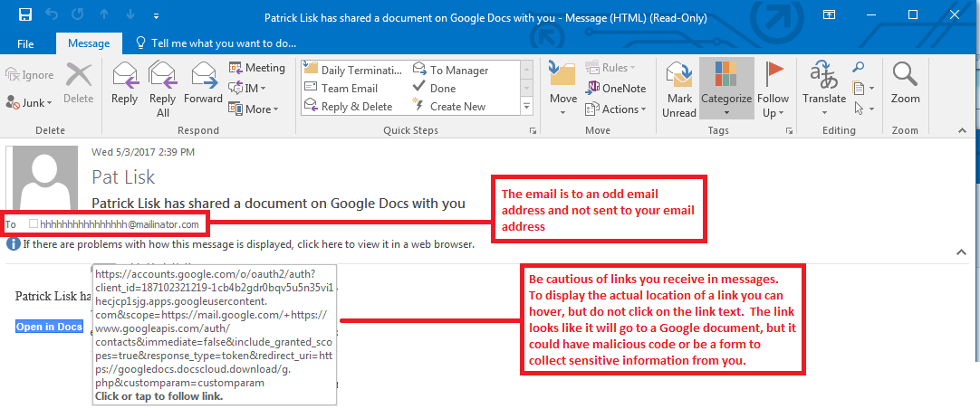Open the File tab
This screenshot has width=980, height=418.
25,43
